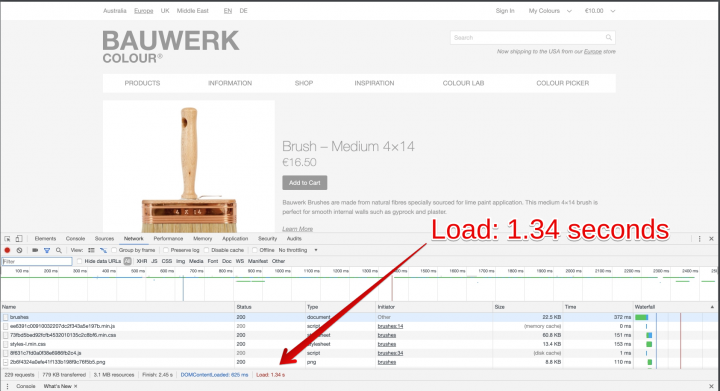Open the COLOUR LAB menu item
Screen dimensions: 720x391
tap(463, 83)
